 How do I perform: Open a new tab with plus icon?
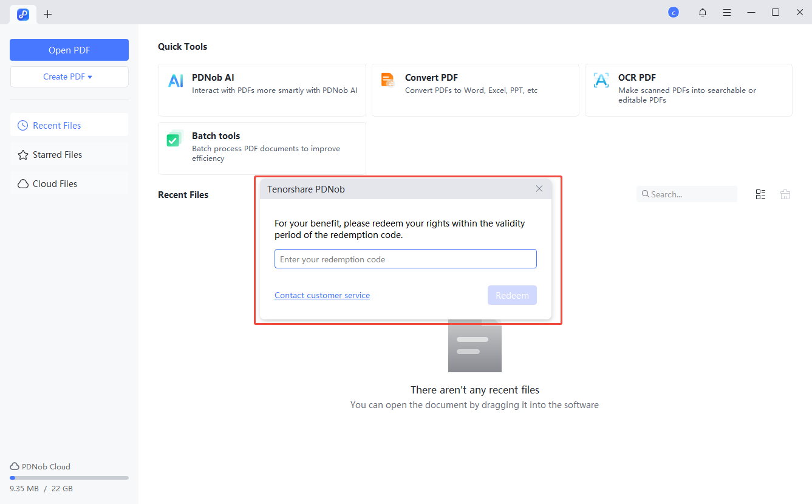pyautogui.click(x=47, y=14)
